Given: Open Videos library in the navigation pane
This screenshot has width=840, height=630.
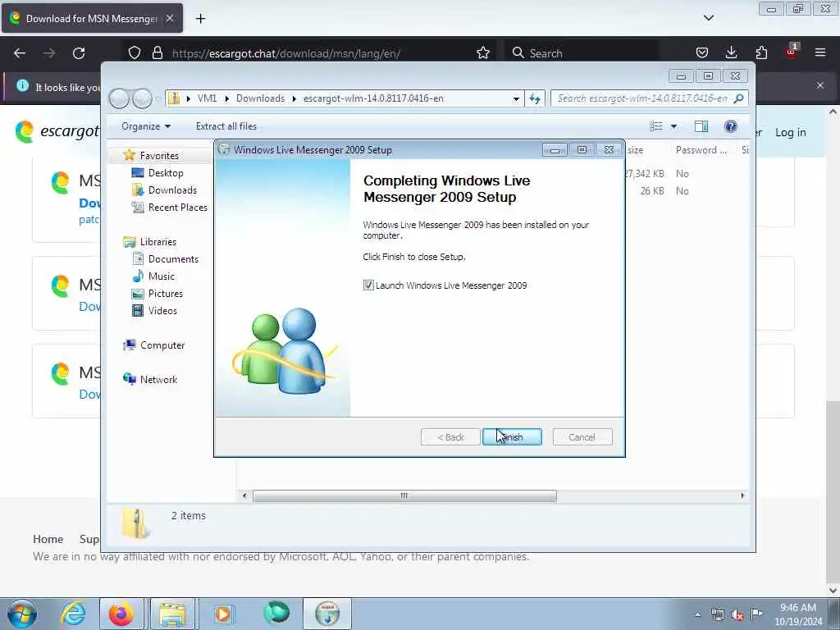Looking at the screenshot, I should tap(162, 311).
